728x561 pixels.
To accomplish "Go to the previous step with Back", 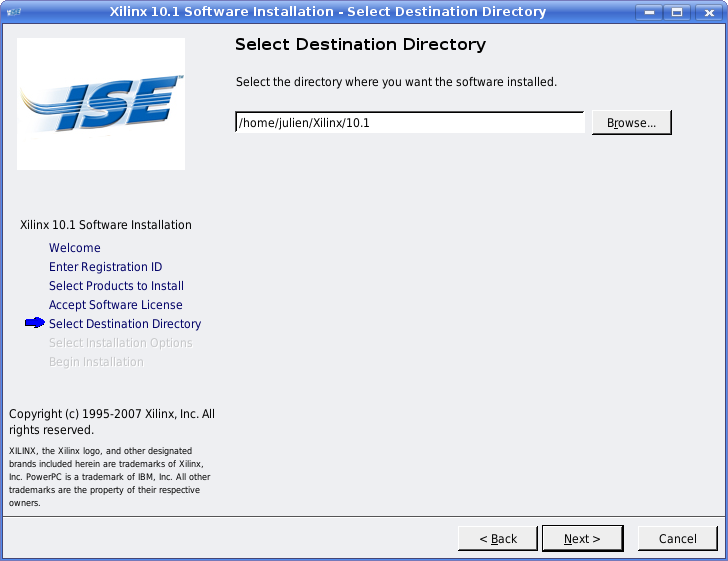I will pyautogui.click(x=498, y=539).
